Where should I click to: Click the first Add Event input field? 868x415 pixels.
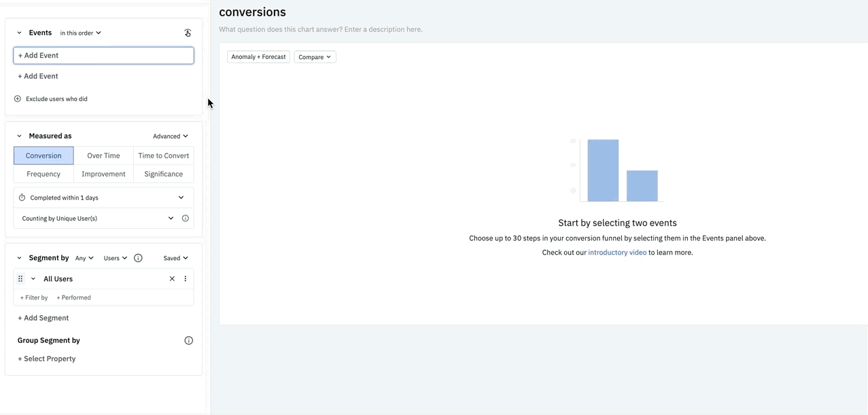(103, 56)
